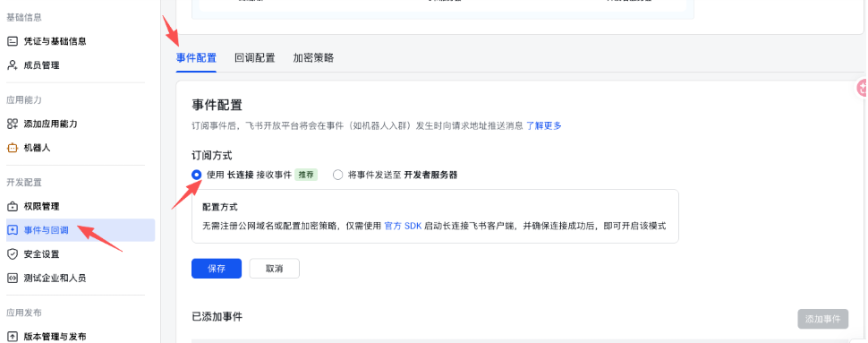Click the blue 保存 button
This screenshot has width=868, height=343.
217,268
